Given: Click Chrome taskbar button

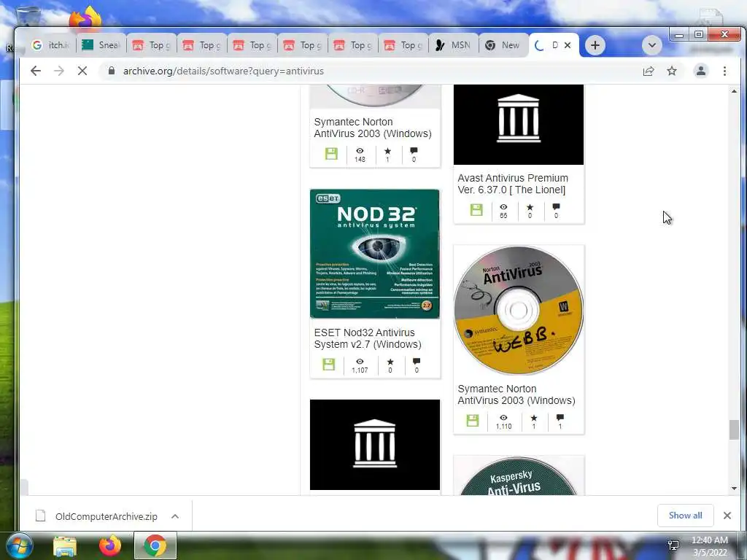Looking at the screenshot, I should pos(155,545).
